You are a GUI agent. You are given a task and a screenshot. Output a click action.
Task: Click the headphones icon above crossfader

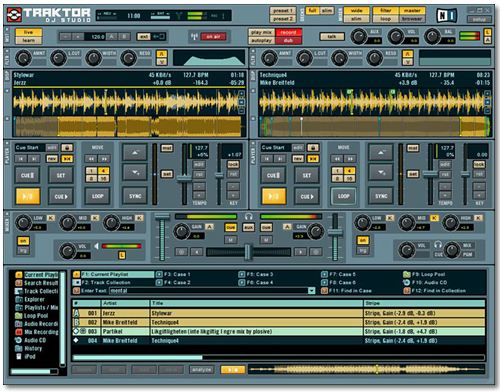[x=248, y=217]
